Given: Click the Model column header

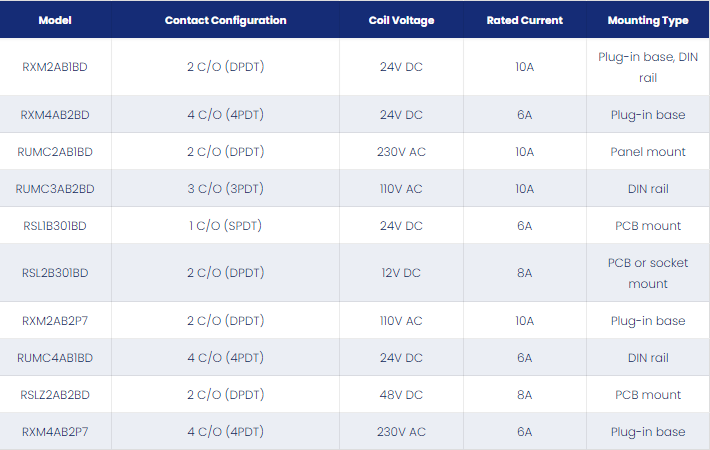Looking at the screenshot, I should (x=55, y=20).
